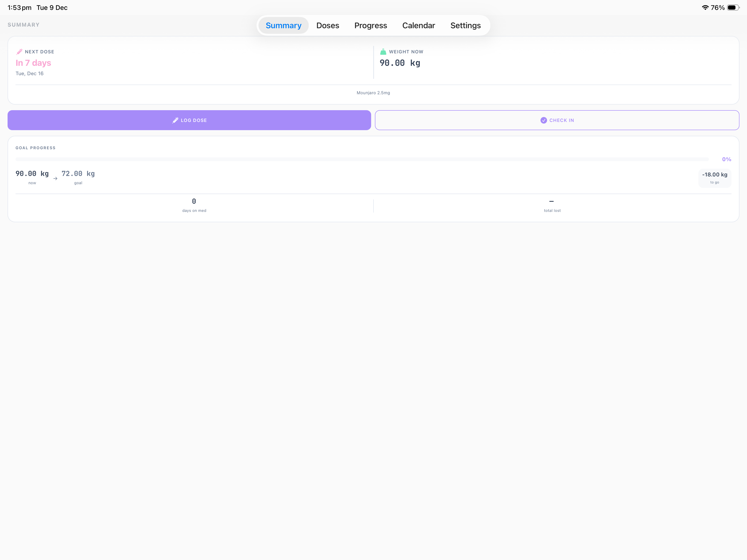Click the 90.00 kg Weight Now value

tap(400, 63)
